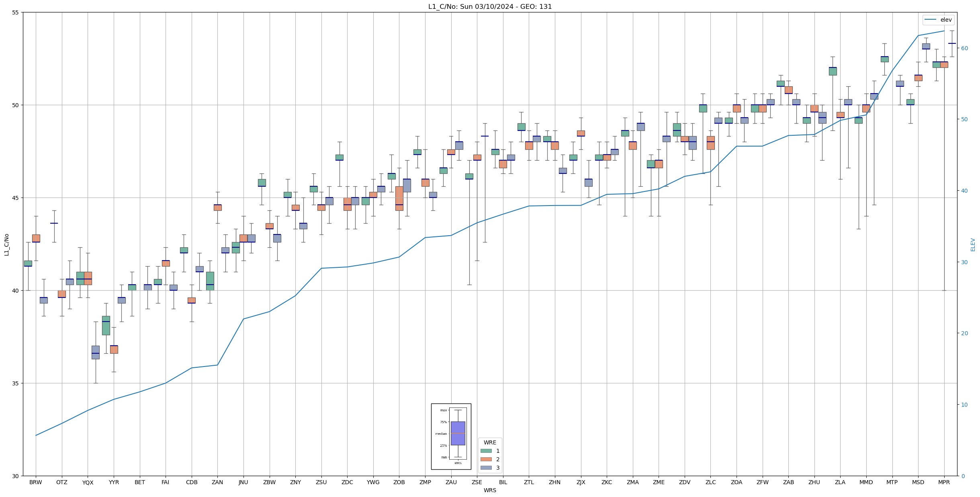Click the WRS x-axis label

point(490,490)
